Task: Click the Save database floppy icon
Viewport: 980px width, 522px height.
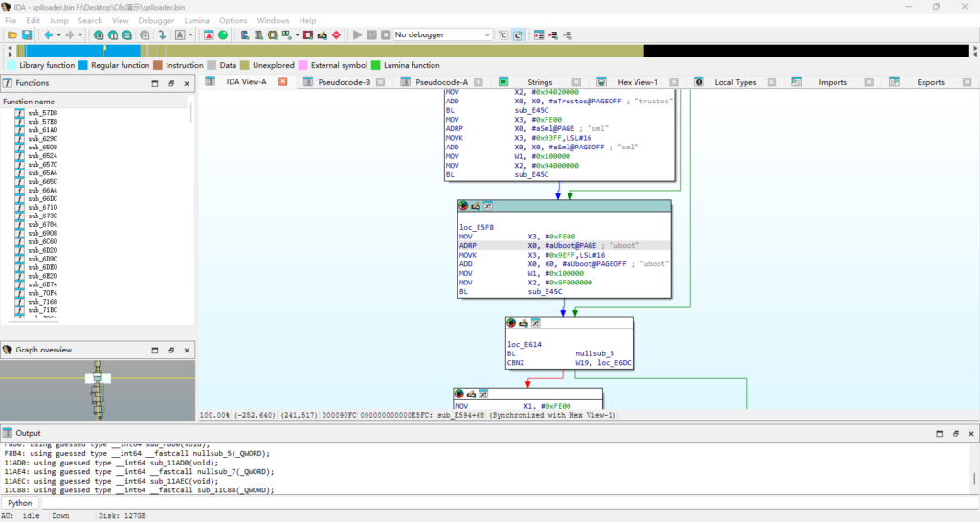Action: pyautogui.click(x=27, y=34)
